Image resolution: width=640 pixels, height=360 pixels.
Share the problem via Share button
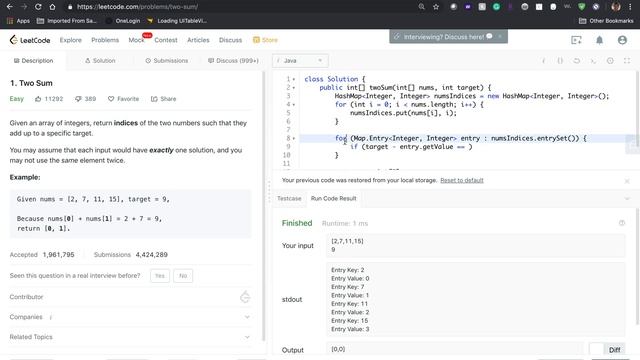click(x=163, y=99)
